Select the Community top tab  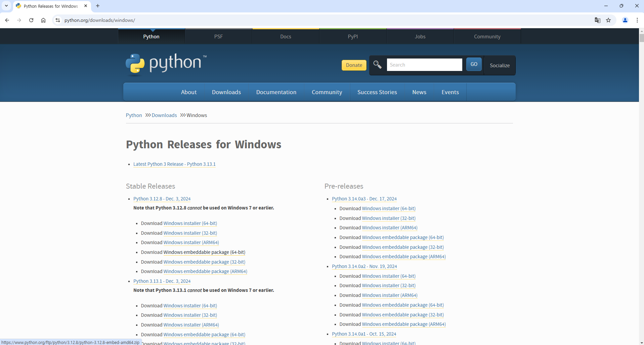(487, 36)
